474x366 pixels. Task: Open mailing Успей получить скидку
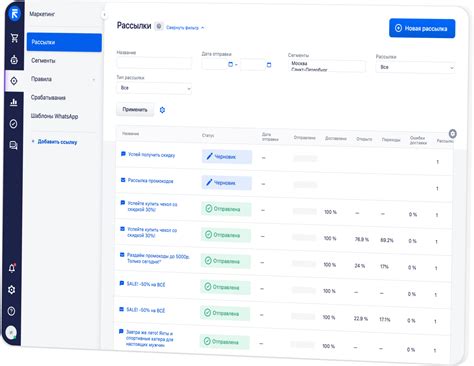(151, 155)
